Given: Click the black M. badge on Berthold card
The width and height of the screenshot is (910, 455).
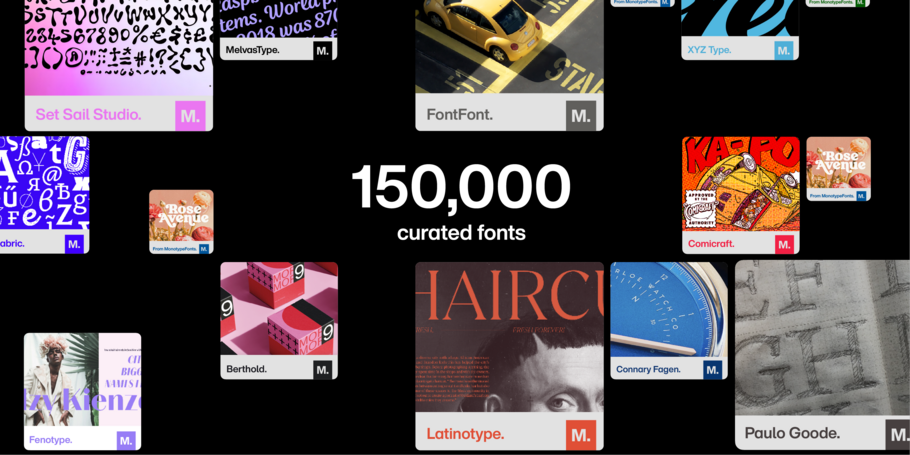Looking at the screenshot, I should pos(323,370).
